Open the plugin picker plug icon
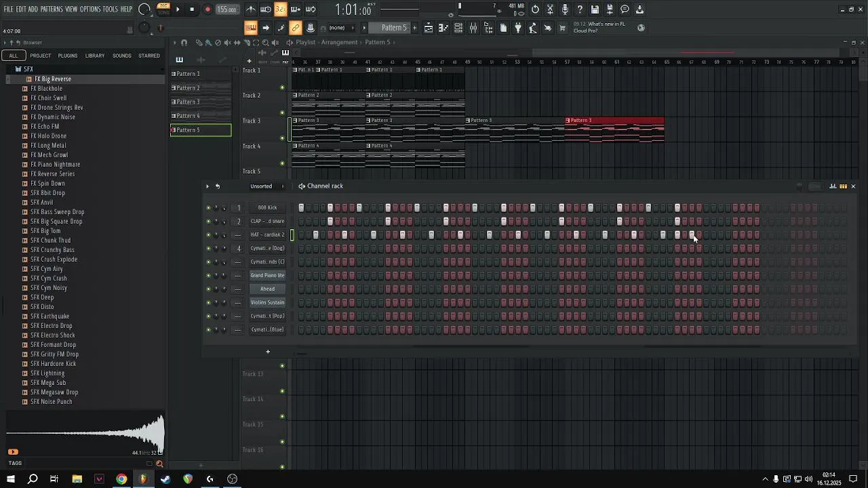Image resolution: width=868 pixels, height=488 pixels. click(518, 28)
